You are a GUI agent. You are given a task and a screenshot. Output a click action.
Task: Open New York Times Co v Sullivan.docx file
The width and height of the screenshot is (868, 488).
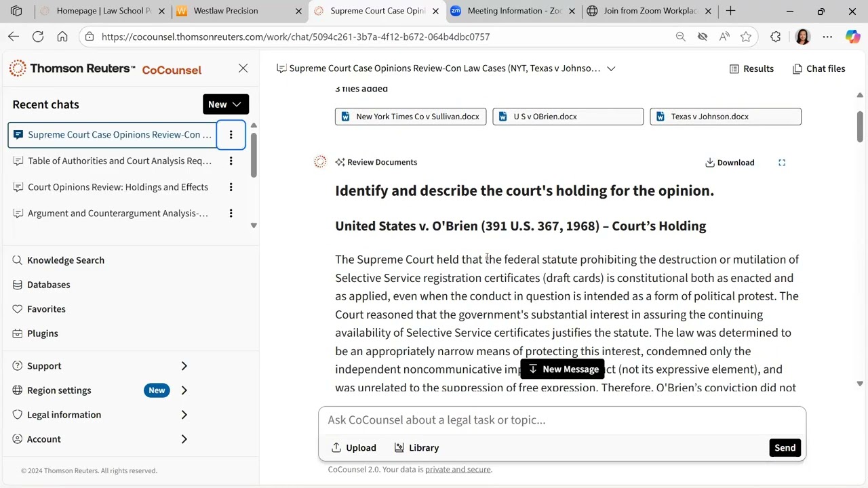[410, 117]
